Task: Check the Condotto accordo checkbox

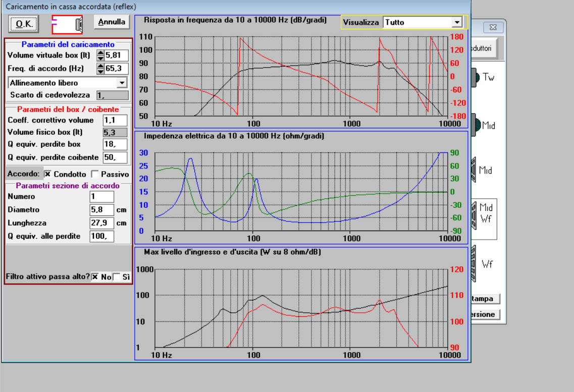Action: coord(47,174)
